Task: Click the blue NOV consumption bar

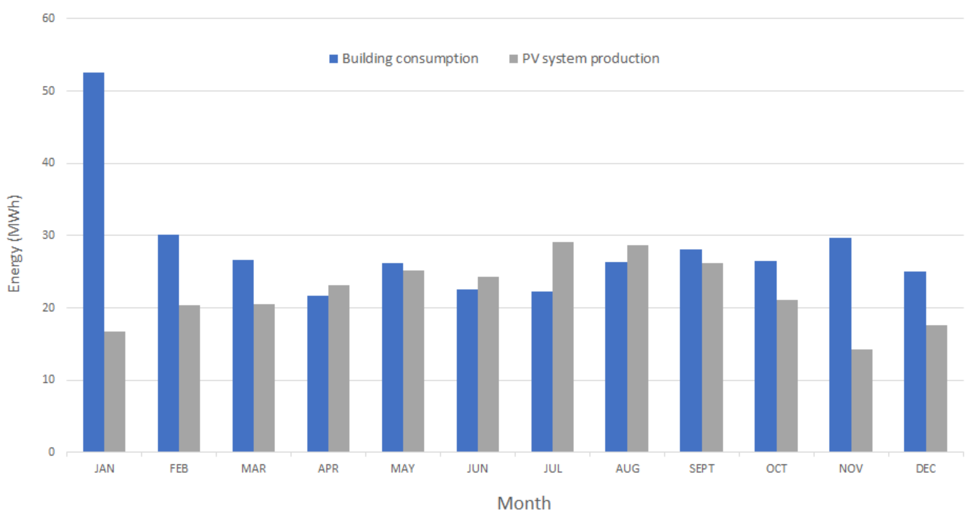Action: point(840,344)
